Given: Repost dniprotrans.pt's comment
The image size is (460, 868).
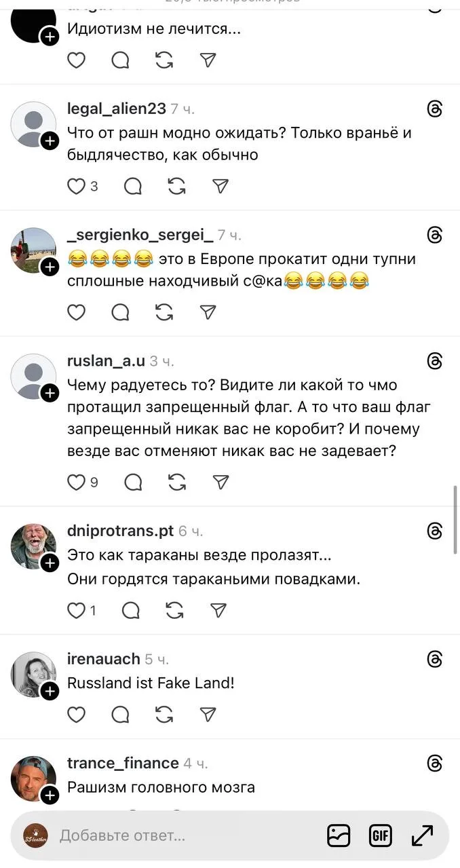Looking at the screenshot, I should pos(174,610).
